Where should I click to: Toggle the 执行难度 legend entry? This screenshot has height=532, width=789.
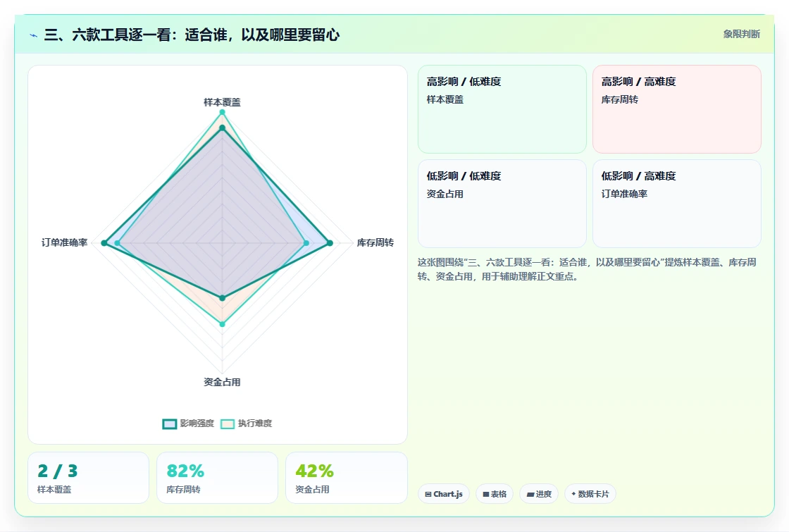click(247, 423)
